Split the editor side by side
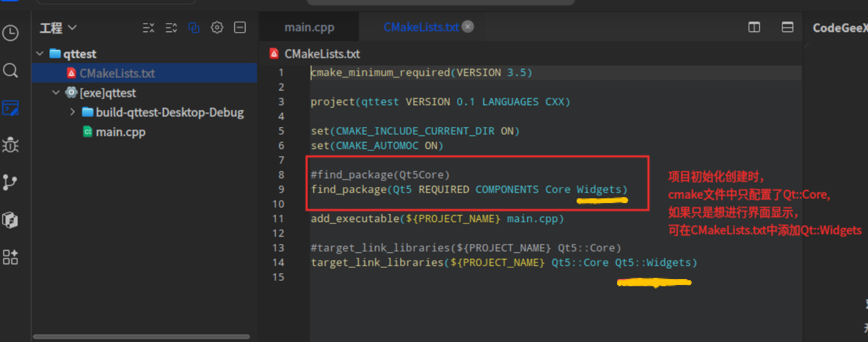Screen dimensions: 868x342 [x=754, y=27]
